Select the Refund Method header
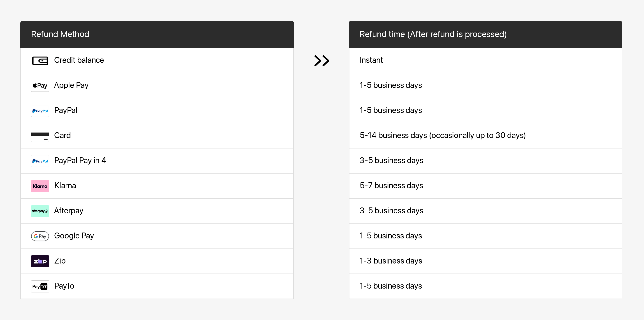Viewport: 644px width, 320px height. 60,34
